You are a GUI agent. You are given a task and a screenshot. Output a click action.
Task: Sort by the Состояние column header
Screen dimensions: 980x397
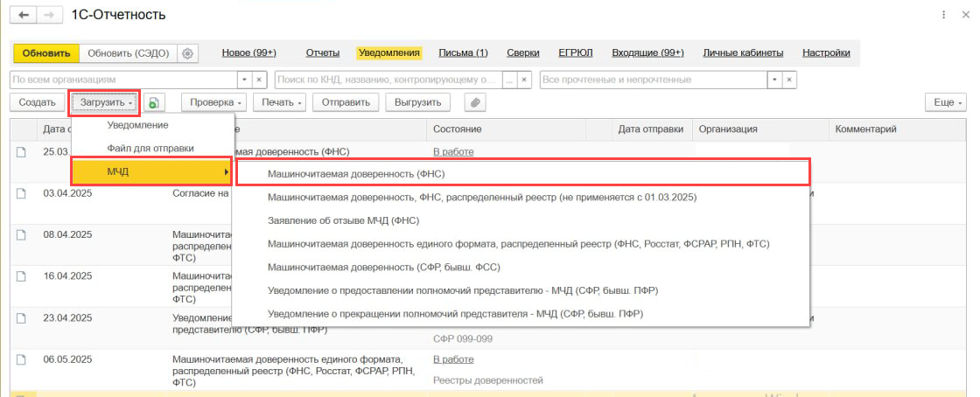click(507, 129)
